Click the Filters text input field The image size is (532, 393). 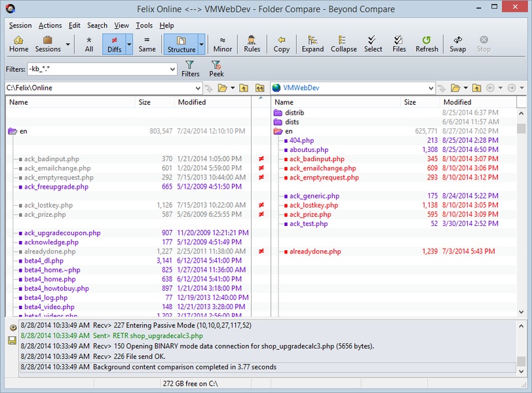[97, 69]
